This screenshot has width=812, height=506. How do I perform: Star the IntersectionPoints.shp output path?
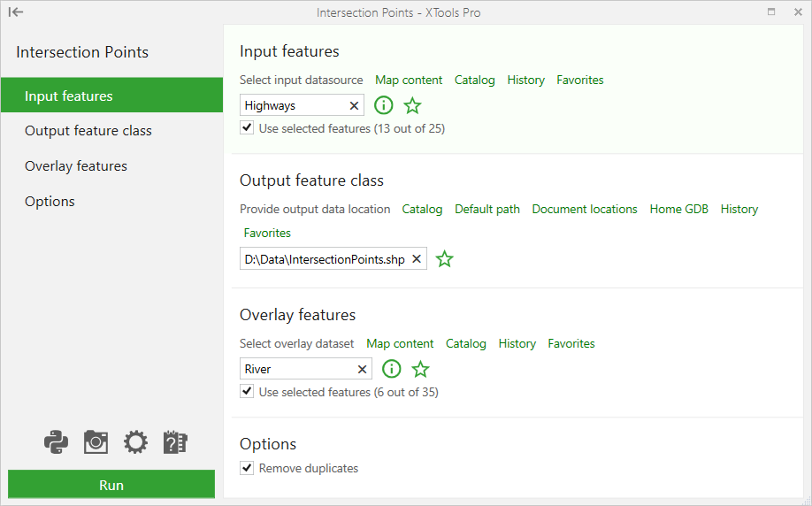[x=444, y=259]
